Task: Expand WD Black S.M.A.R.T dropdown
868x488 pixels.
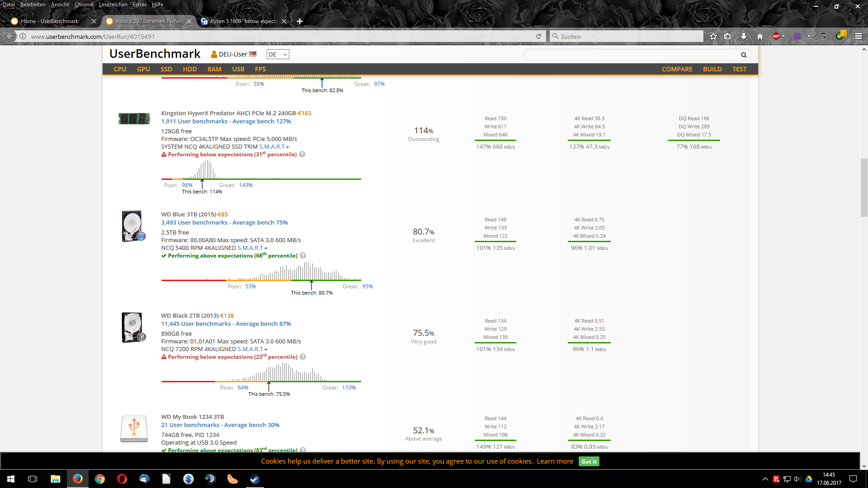Action: pos(252,349)
